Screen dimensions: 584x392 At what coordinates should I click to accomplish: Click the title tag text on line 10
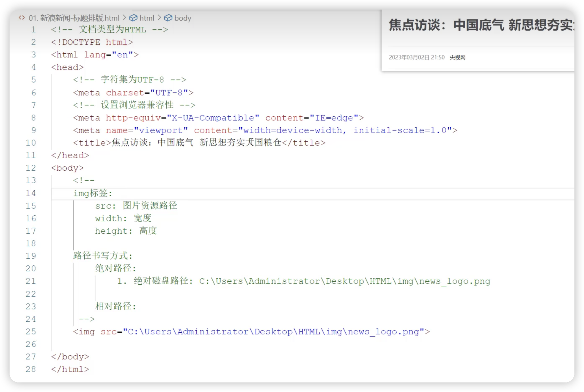[x=196, y=143]
